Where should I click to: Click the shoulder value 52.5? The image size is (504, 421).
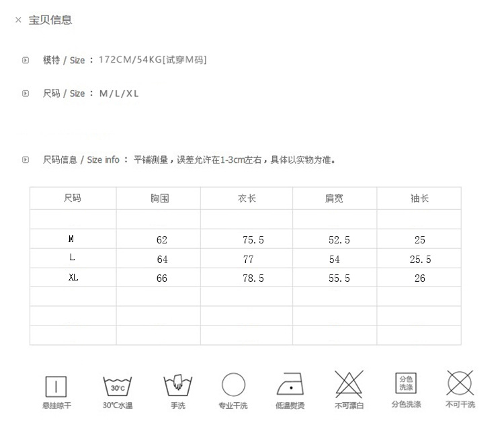[339, 239]
